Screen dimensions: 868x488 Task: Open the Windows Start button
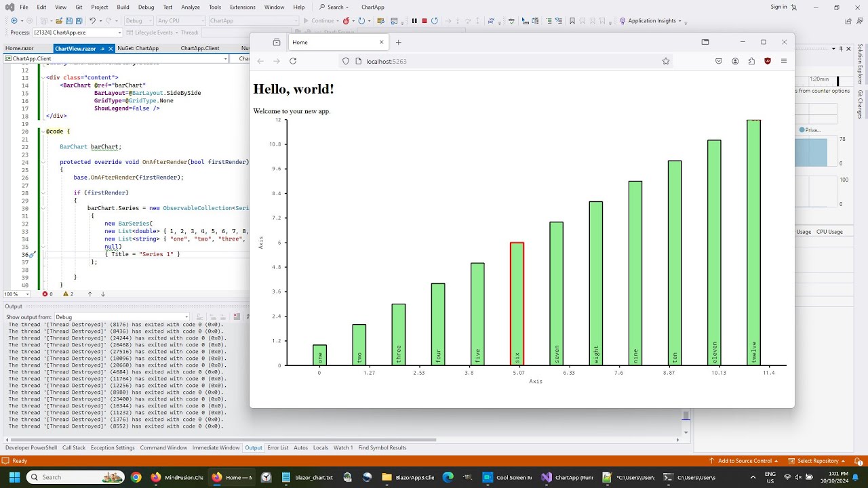pyautogui.click(x=15, y=477)
